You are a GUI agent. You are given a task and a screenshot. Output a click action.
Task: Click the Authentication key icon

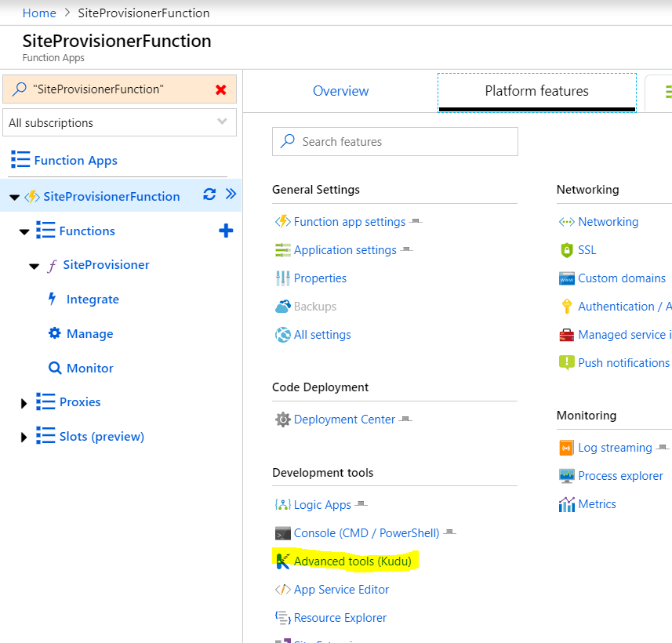point(567,307)
